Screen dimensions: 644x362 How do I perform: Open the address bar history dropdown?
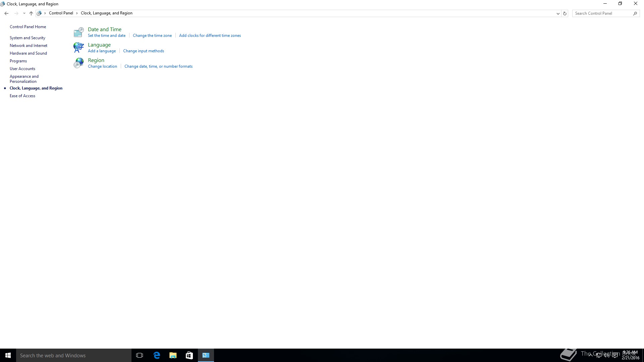click(x=558, y=13)
